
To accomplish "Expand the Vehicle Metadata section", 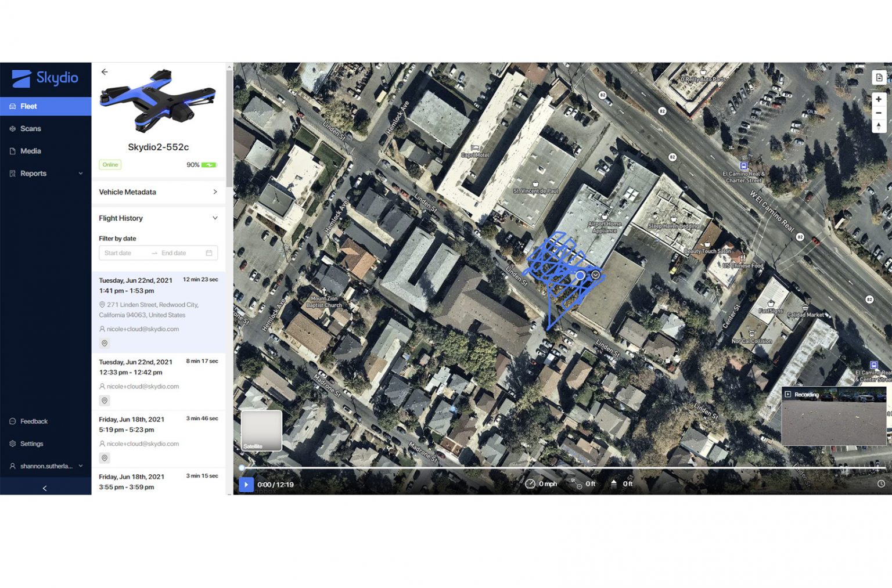I will coord(215,192).
